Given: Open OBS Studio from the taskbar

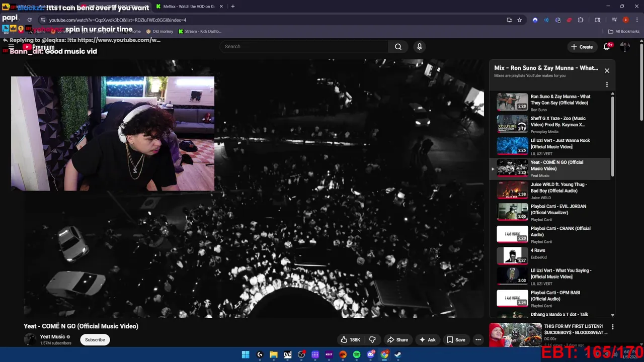Looking at the screenshot, I should (x=301, y=354).
